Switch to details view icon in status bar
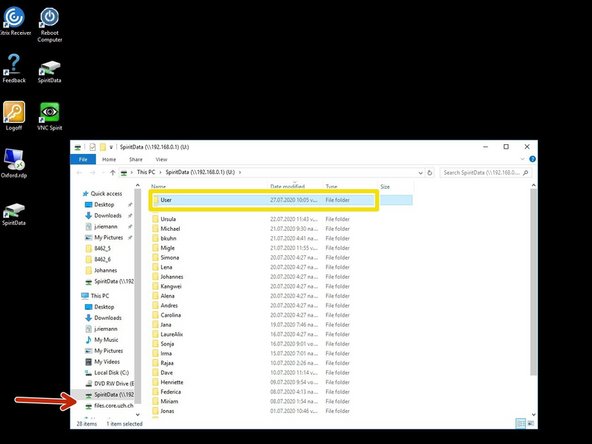The image size is (592, 444). pos(520,424)
